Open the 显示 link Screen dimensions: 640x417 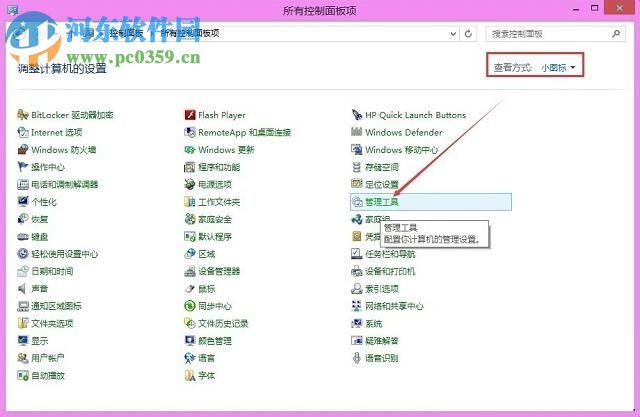point(40,341)
